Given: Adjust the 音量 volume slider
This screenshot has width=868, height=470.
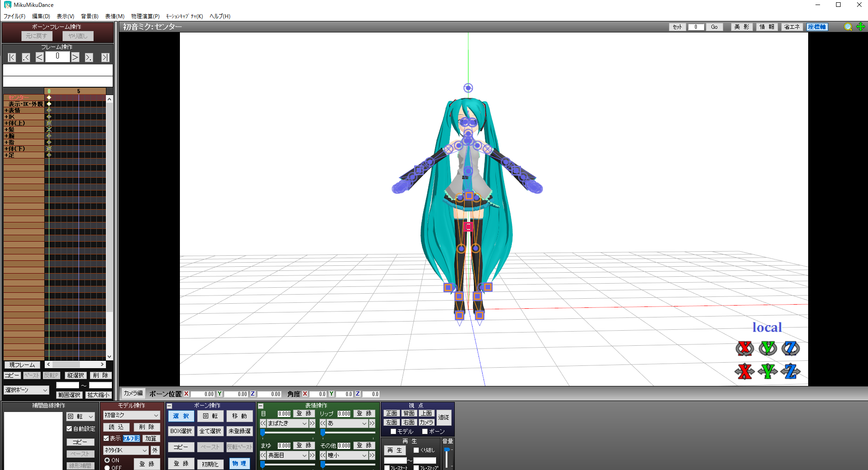Looking at the screenshot, I should coord(447,457).
